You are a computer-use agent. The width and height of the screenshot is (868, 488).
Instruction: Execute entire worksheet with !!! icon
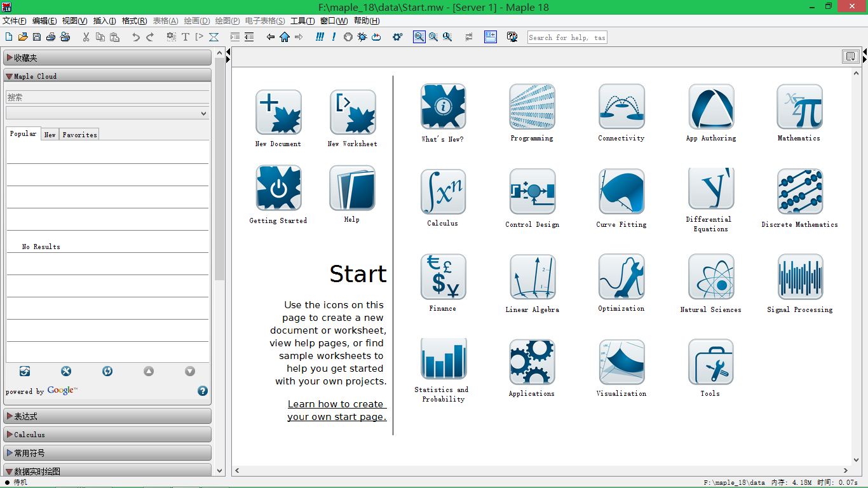coord(320,37)
